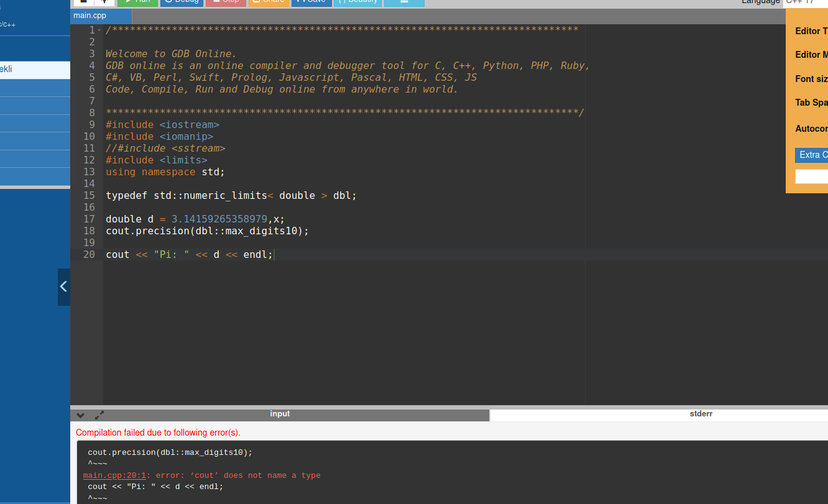Start the Debug session
This screenshot has height=504, width=828.
click(x=182, y=2)
